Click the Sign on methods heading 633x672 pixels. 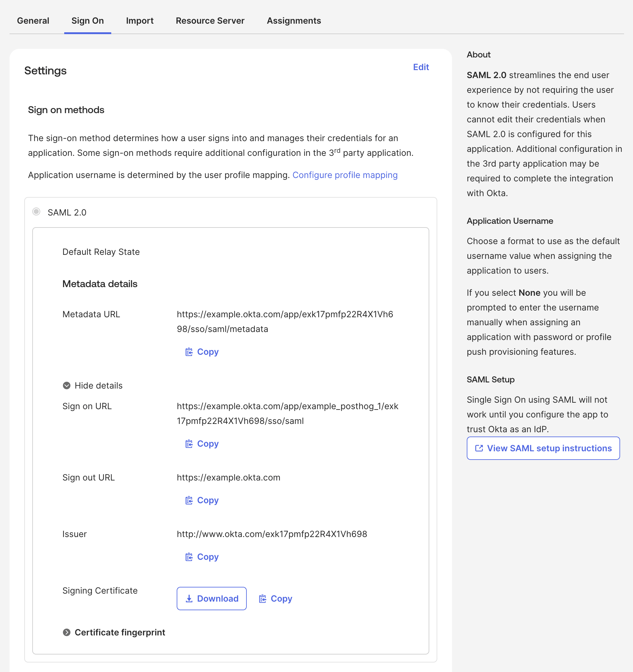pyautogui.click(x=66, y=110)
